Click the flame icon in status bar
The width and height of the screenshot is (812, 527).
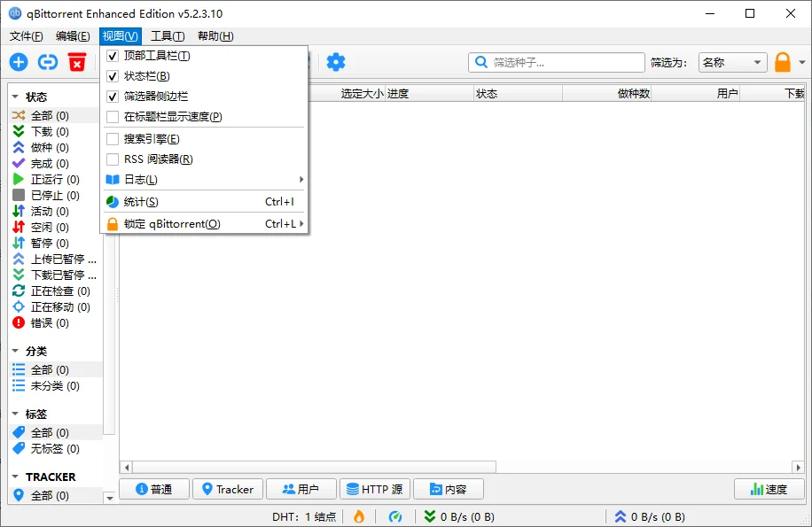[359, 516]
